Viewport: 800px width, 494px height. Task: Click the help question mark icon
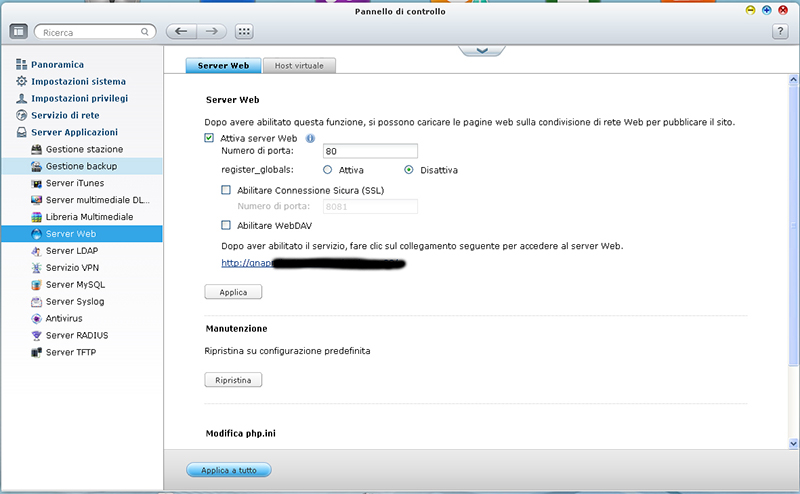coord(781,32)
